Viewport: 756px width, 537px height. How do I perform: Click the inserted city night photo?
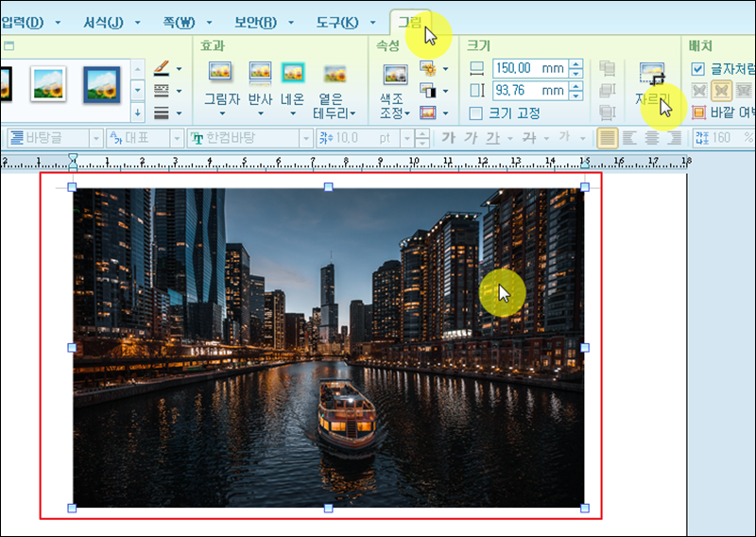[x=328, y=348]
